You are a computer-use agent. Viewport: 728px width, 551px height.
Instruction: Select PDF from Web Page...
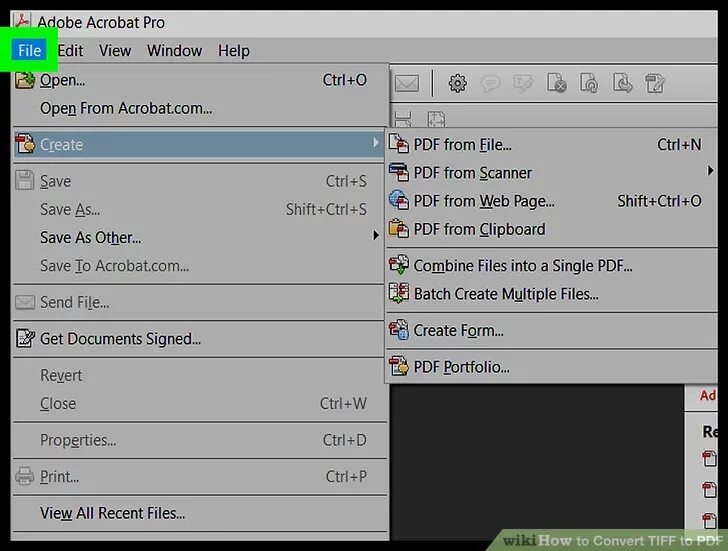tap(552, 201)
